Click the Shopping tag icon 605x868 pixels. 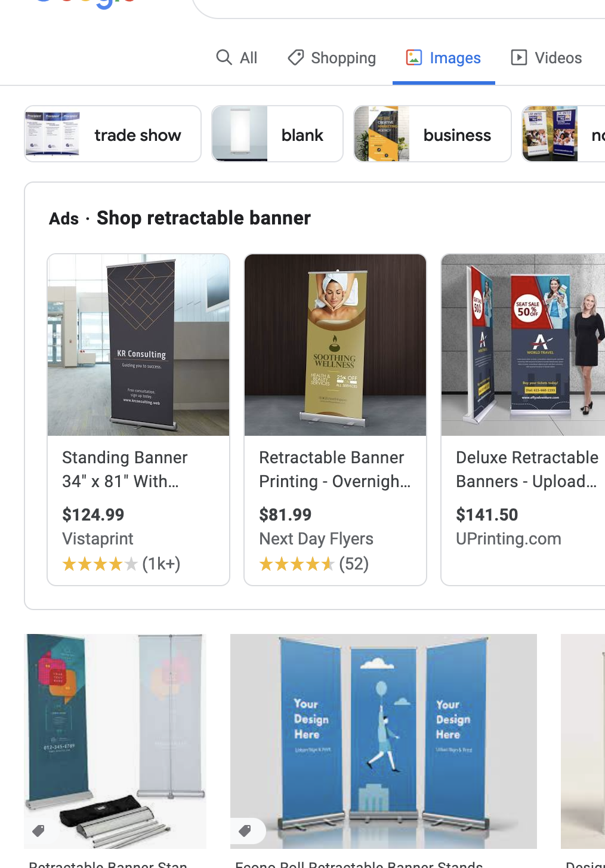point(296,57)
